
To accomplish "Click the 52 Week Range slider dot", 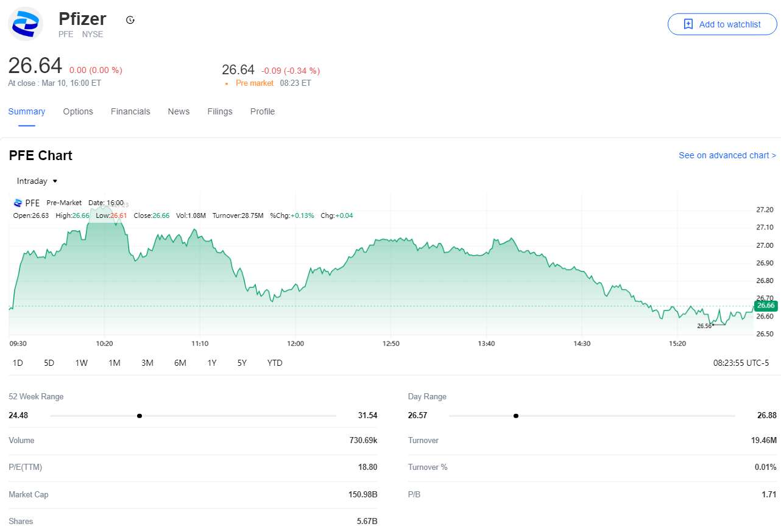I will 140,416.
